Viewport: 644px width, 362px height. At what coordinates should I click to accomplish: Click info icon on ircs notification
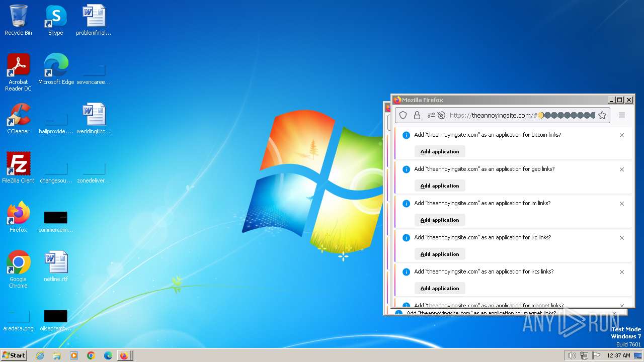pos(406,272)
